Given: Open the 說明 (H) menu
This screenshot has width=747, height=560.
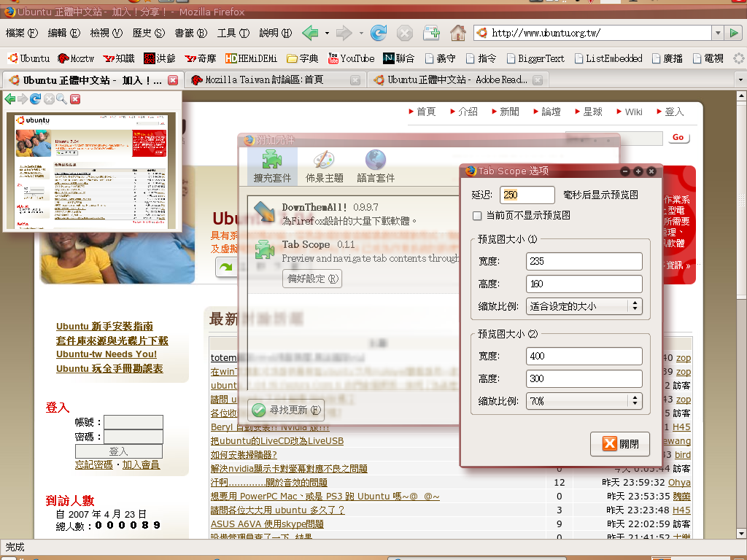Looking at the screenshot, I should tap(275, 33).
